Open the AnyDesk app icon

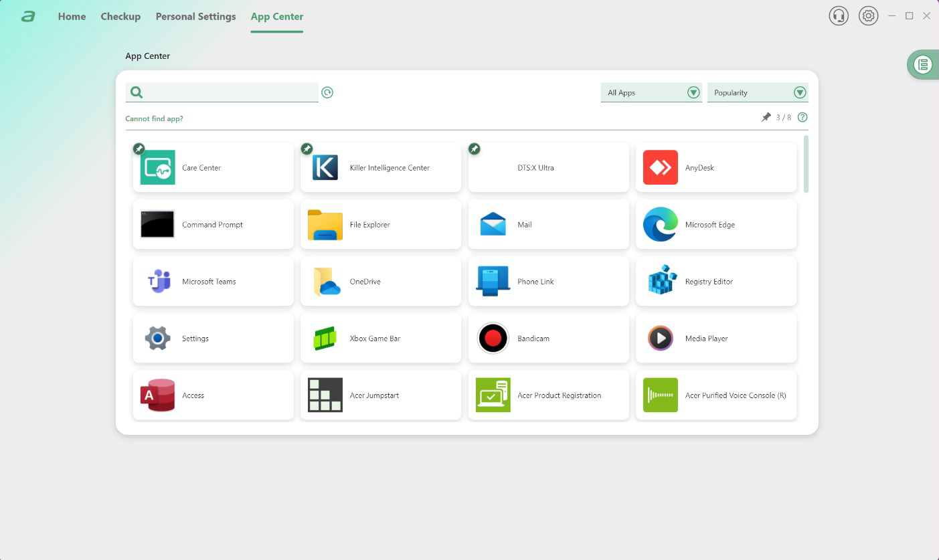[660, 167]
